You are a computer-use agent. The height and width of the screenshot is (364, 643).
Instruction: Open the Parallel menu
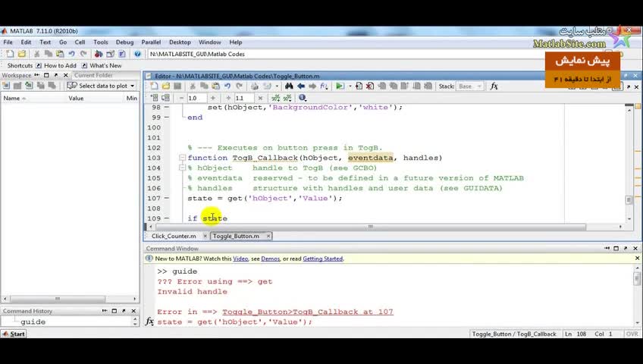coord(151,42)
